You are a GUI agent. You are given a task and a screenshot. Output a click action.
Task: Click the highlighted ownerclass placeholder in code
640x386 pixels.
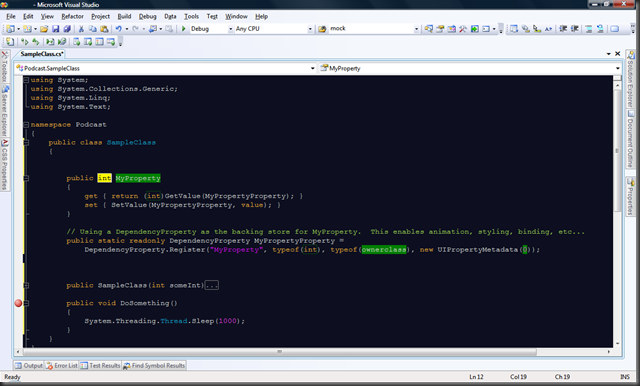(x=384, y=249)
